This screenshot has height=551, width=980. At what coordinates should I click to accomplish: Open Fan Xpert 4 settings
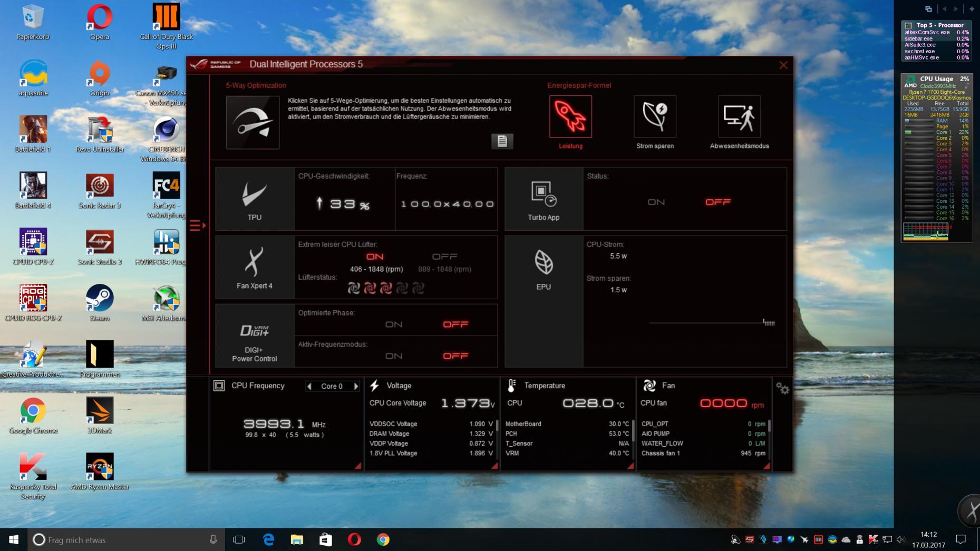click(255, 268)
